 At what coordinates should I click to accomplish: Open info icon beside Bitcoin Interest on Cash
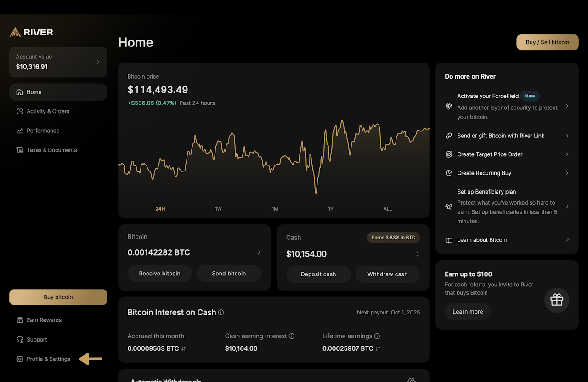[221, 313]
